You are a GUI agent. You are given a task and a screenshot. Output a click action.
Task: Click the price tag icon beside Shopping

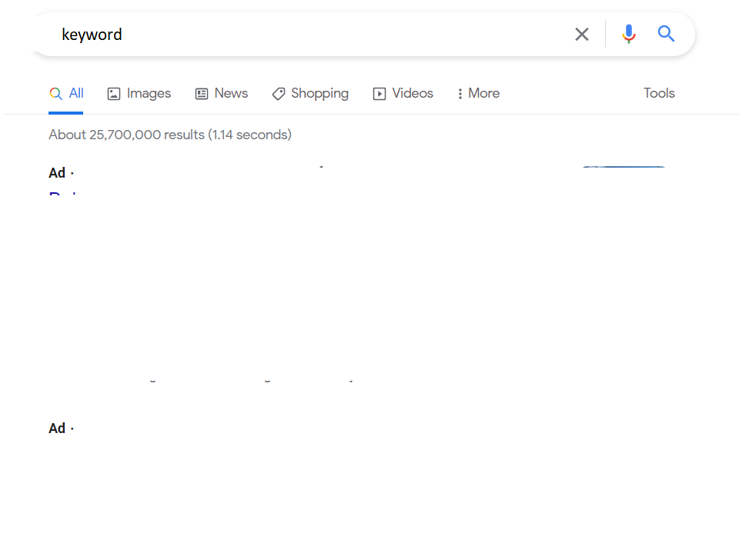279,94
